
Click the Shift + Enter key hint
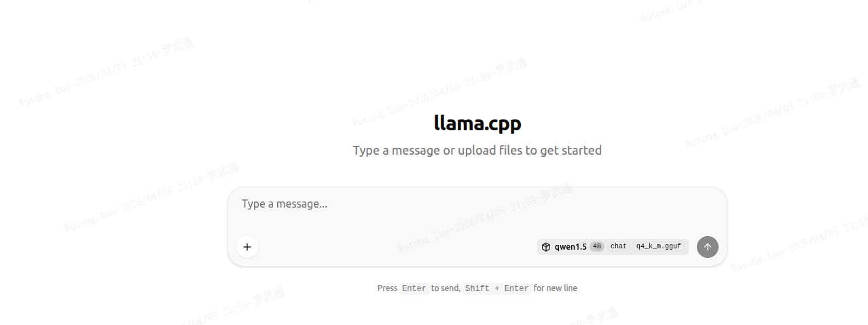click(x=497, y=288)
